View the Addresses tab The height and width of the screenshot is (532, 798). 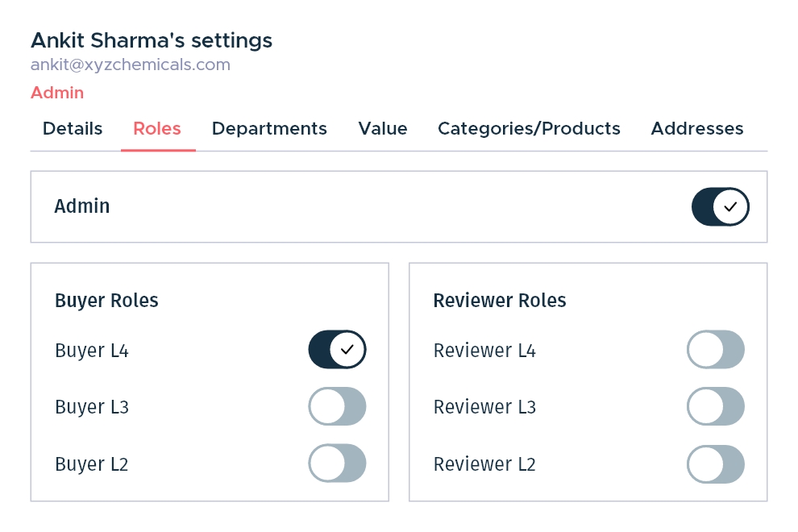[x=697, y=129]
